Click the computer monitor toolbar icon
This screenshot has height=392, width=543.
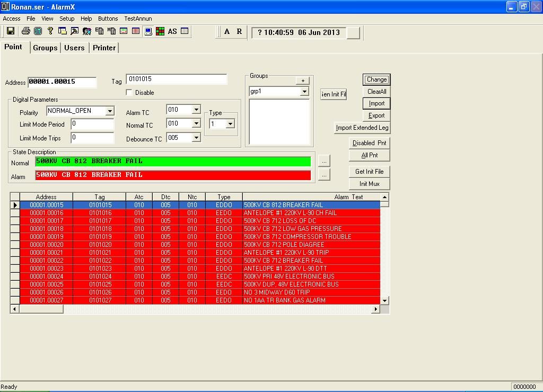tap(148, 31)
